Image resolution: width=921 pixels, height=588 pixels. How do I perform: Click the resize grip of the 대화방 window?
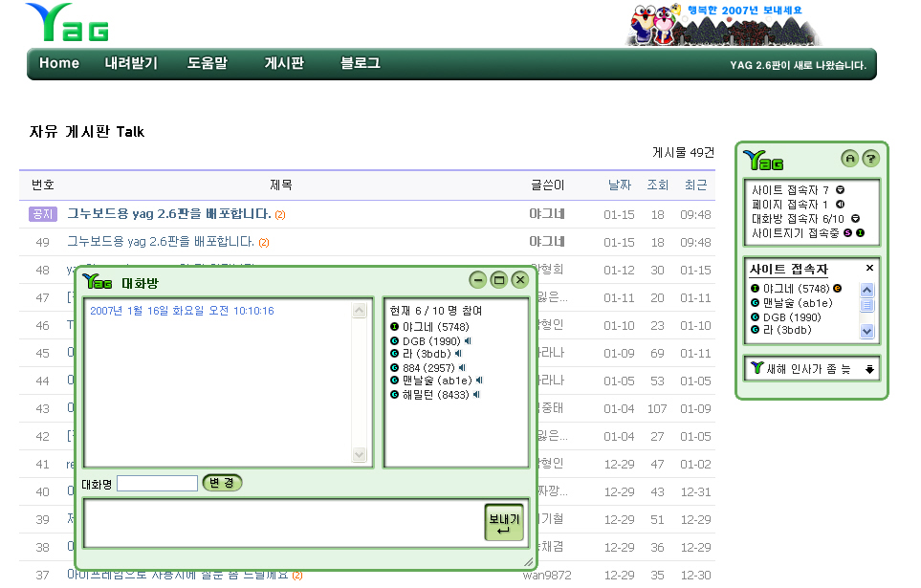(529, 561)
